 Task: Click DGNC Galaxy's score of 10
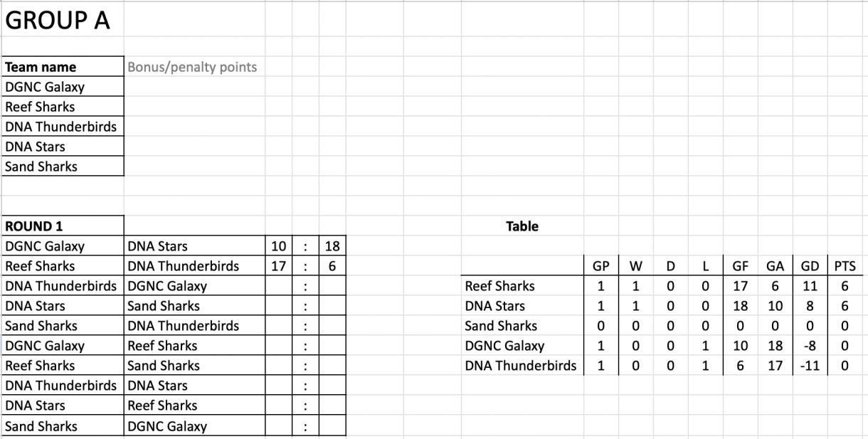point(278,247)
